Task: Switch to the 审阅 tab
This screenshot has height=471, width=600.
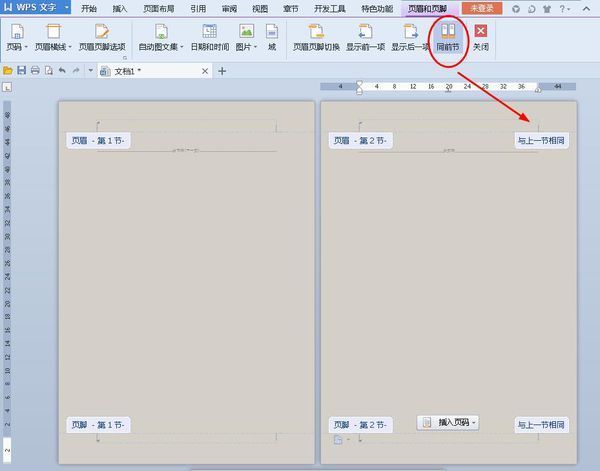Action: coord(229,8)
